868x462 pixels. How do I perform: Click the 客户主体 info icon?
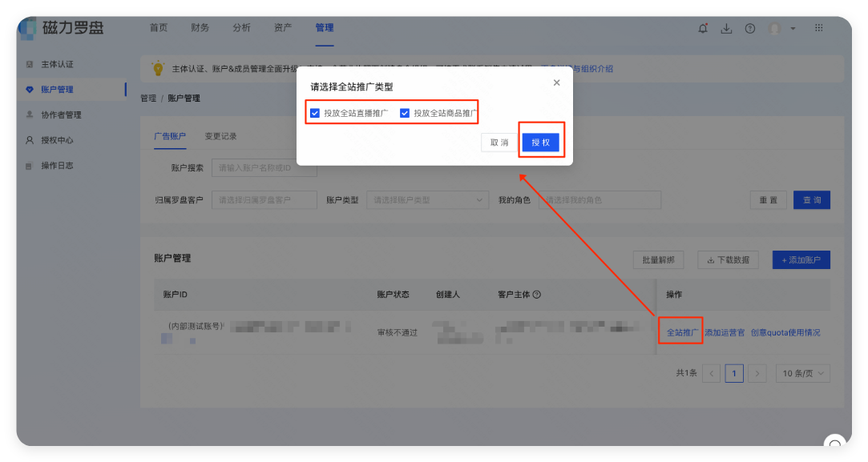(x=536, y=295)
